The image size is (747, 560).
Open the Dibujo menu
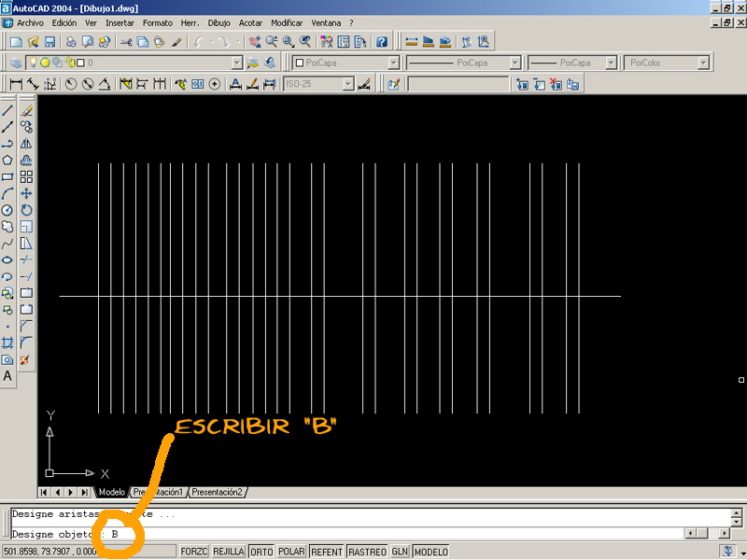pyautogui.click(x=218, y=22)
